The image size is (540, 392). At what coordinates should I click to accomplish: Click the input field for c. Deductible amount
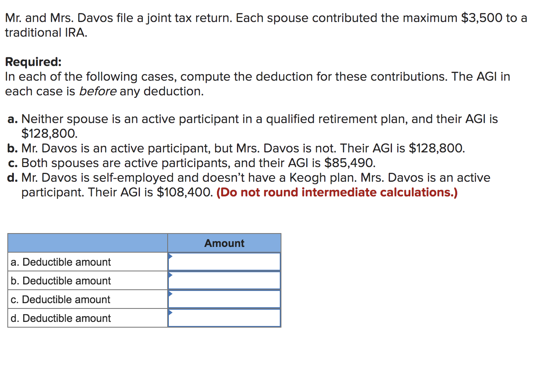[224, 299]
